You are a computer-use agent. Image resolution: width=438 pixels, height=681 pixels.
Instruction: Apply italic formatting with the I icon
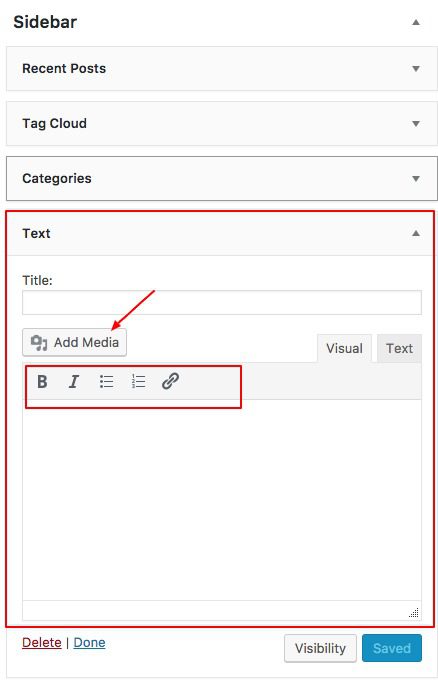(x=74, y=382)
